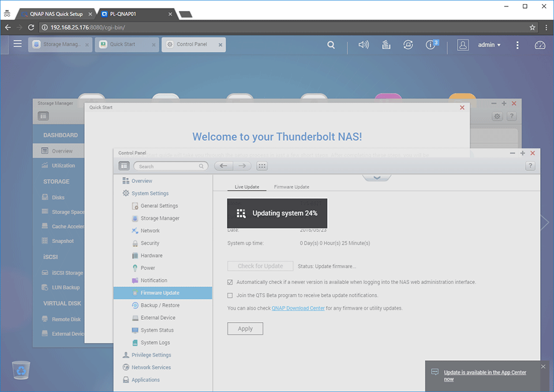
Task: Open background tasks stack icon
Action: point(386,45)
